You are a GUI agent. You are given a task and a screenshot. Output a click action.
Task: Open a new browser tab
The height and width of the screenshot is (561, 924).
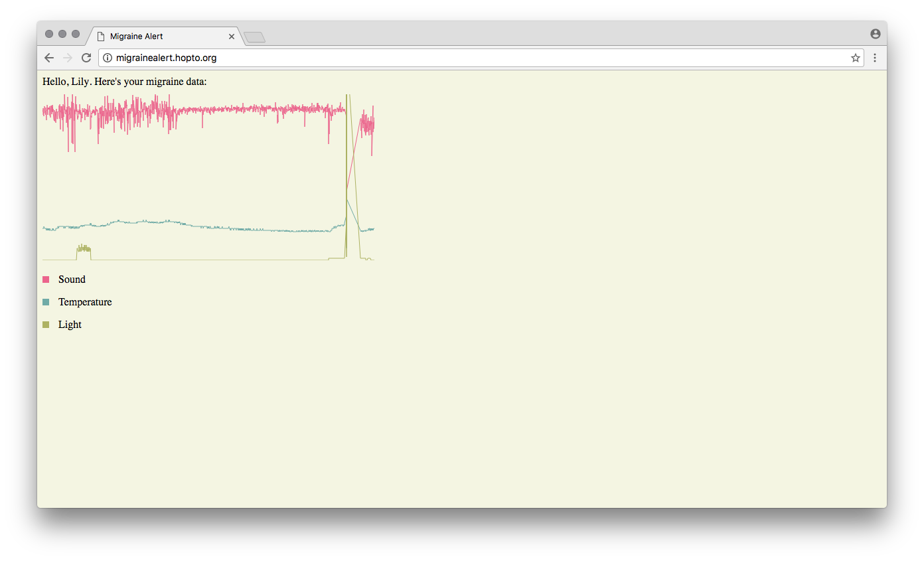[255, 37]
